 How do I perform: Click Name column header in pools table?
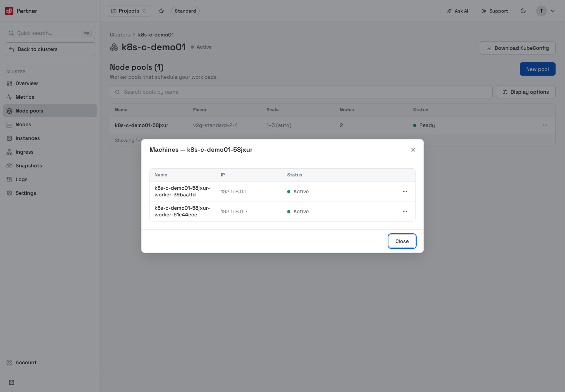pyautogui.click(x=121, y=110)
